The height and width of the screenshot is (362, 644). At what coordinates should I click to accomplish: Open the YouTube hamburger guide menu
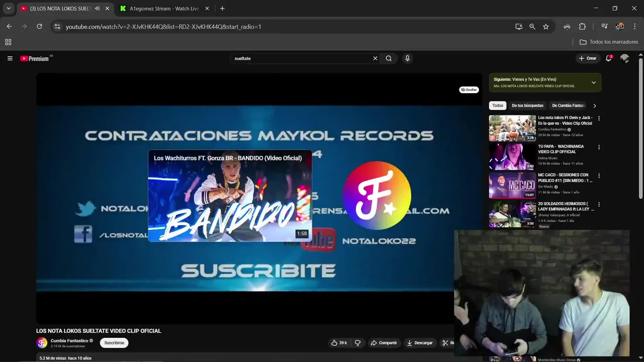point(10,58)
